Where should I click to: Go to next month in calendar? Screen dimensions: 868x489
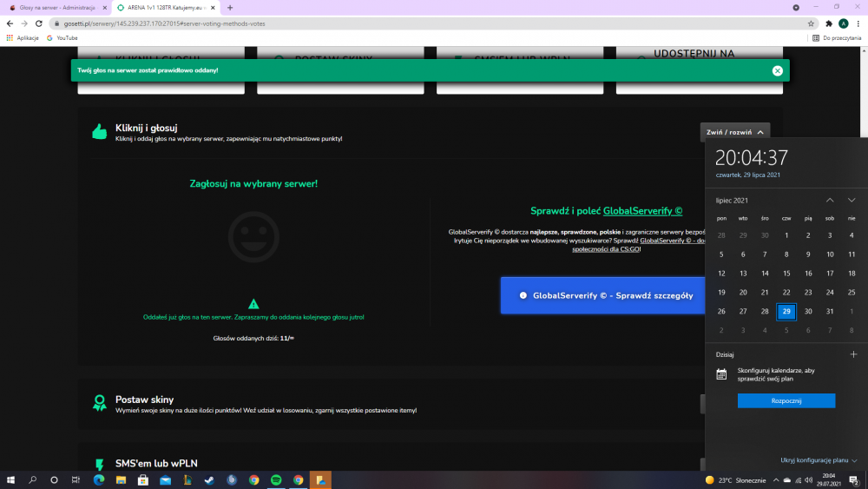(852, 200)
